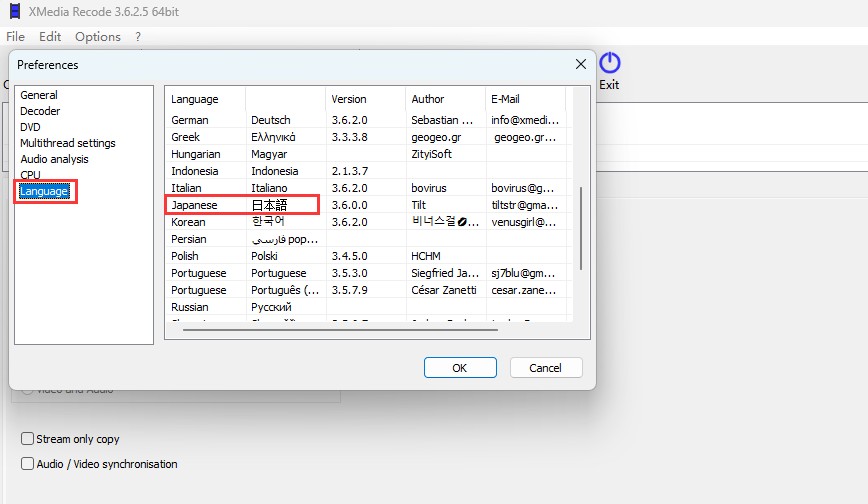This screenshot has width=868, height=504.
Task: Click the Exit power icon
Action: 609,63
